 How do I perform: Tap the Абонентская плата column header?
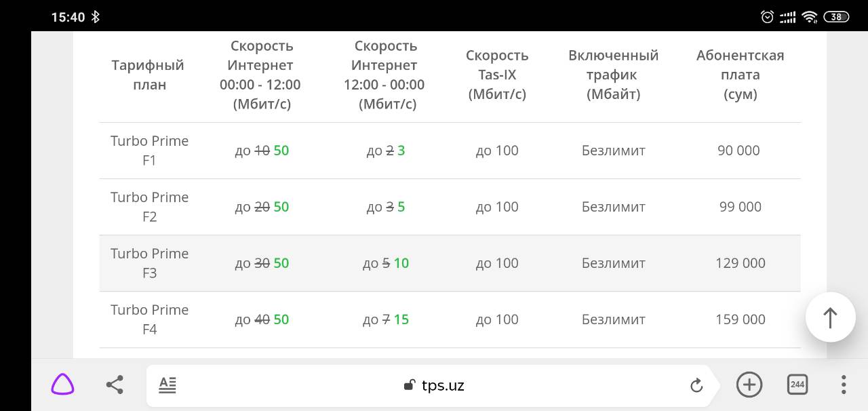(x=741, y=75)
